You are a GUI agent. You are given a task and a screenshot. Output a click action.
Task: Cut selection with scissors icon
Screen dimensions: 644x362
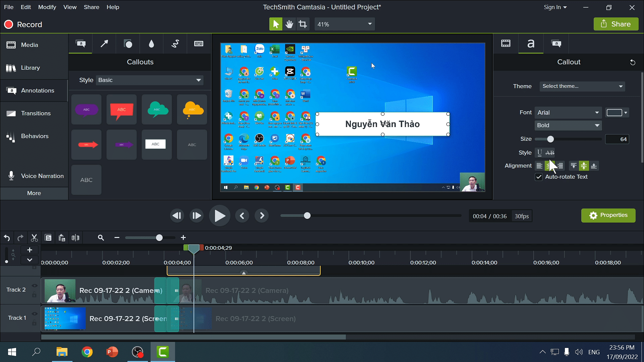click(x=34, y=238)
